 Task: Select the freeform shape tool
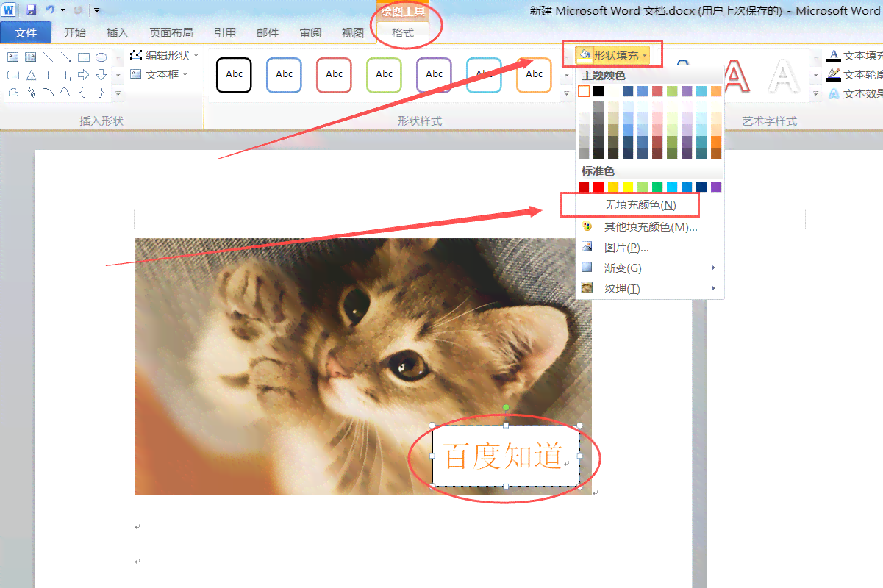coord(12,92)
